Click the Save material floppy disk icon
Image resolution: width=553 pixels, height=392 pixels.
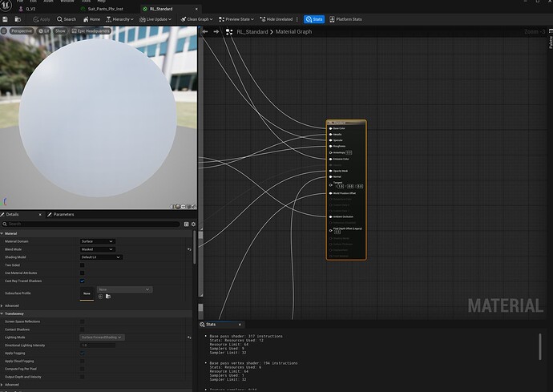click(x=5, y=19)
